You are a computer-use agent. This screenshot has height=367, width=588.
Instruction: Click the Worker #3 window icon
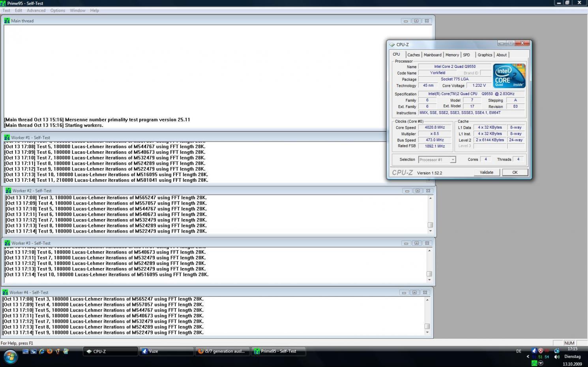7,243
